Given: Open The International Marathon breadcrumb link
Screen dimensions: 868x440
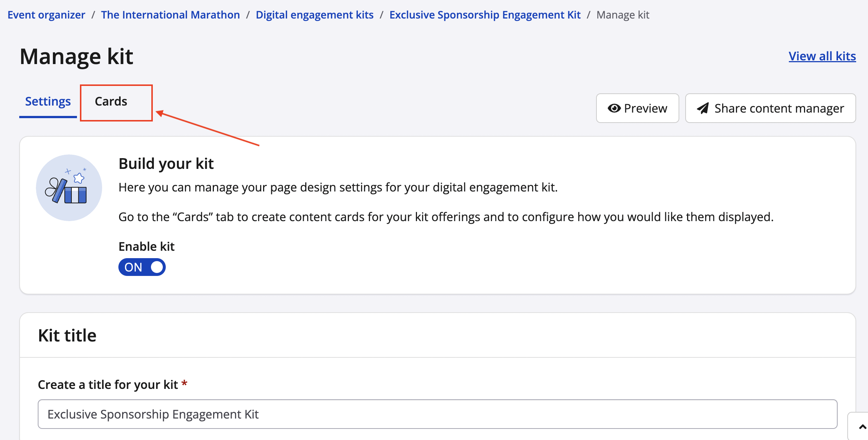Looking at the screenshot, I should point(170,15).
